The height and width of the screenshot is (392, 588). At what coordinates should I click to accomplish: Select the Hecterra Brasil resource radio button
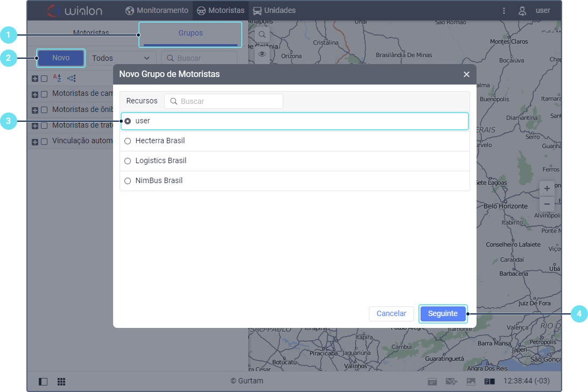pos(128,141)
